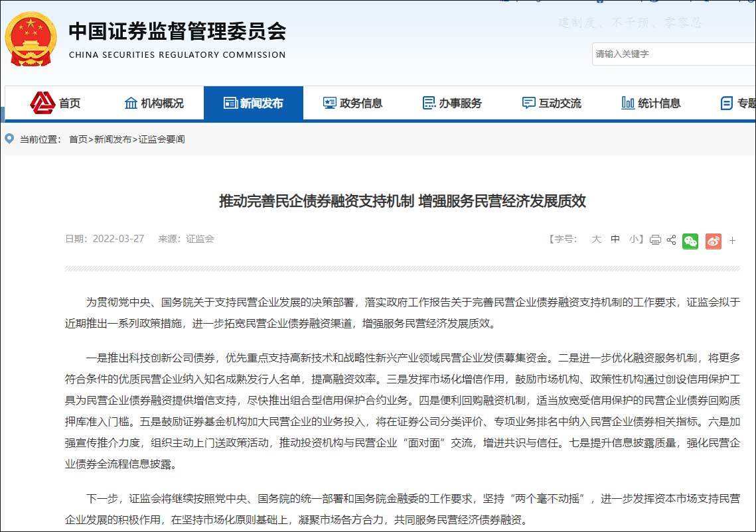Set font size to 小
Image resolution: width=756 pixels, height=532 pixels.
(634, 239)
